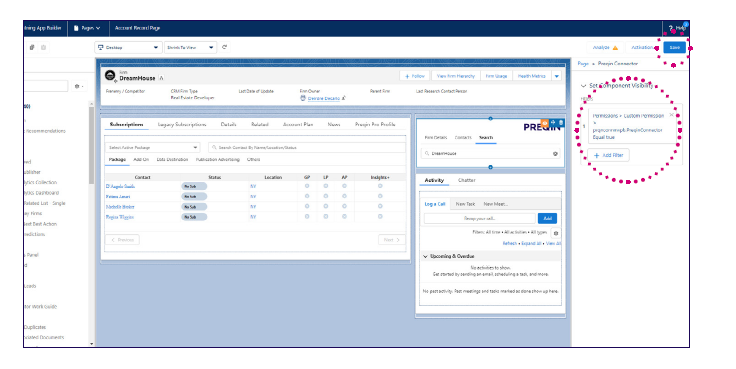The width and height of the screenshot is (736, 369).
Task: Click the Health Metrics button
Action: coord(531,76)
